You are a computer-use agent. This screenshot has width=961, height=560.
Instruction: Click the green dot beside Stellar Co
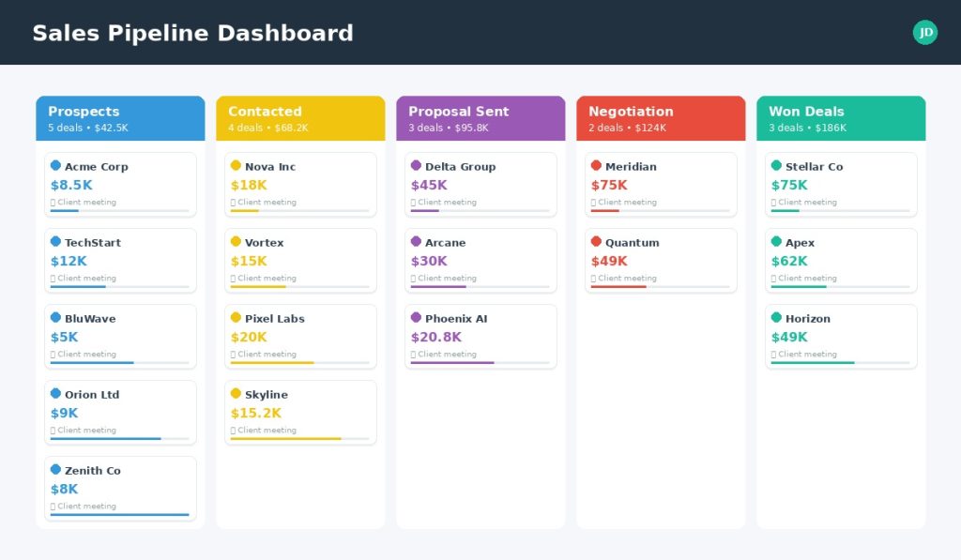click(776, 165)
